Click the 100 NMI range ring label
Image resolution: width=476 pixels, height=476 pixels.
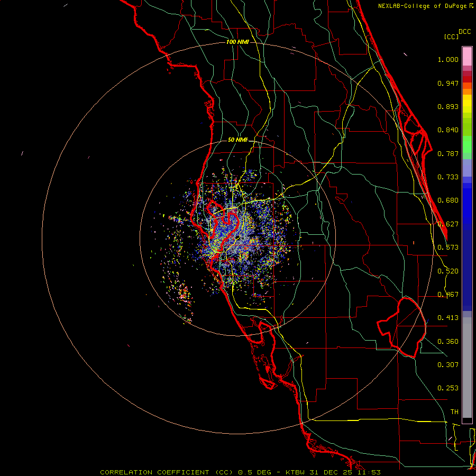point(237,42)
